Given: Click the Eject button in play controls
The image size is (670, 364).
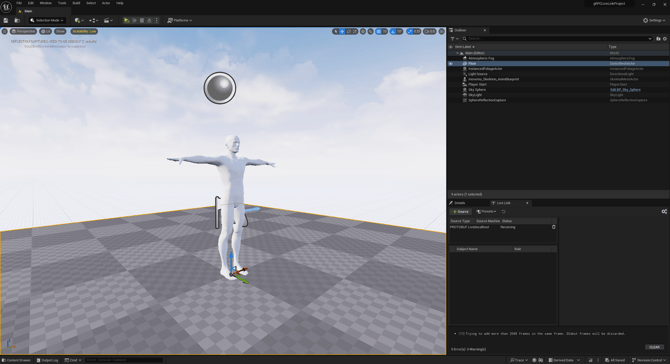Looking at the screenshot, I should [x=149, y=21].
